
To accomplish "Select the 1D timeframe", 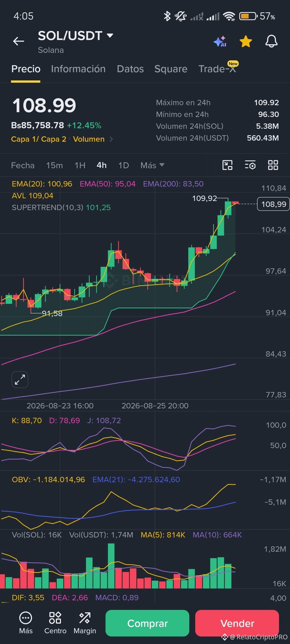I will [124, 165].
